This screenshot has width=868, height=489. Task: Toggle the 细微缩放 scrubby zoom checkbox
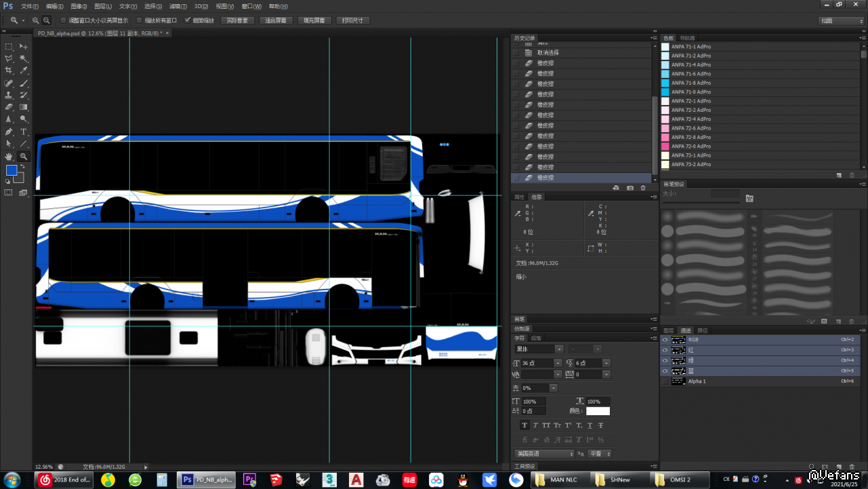pos(188,20)
